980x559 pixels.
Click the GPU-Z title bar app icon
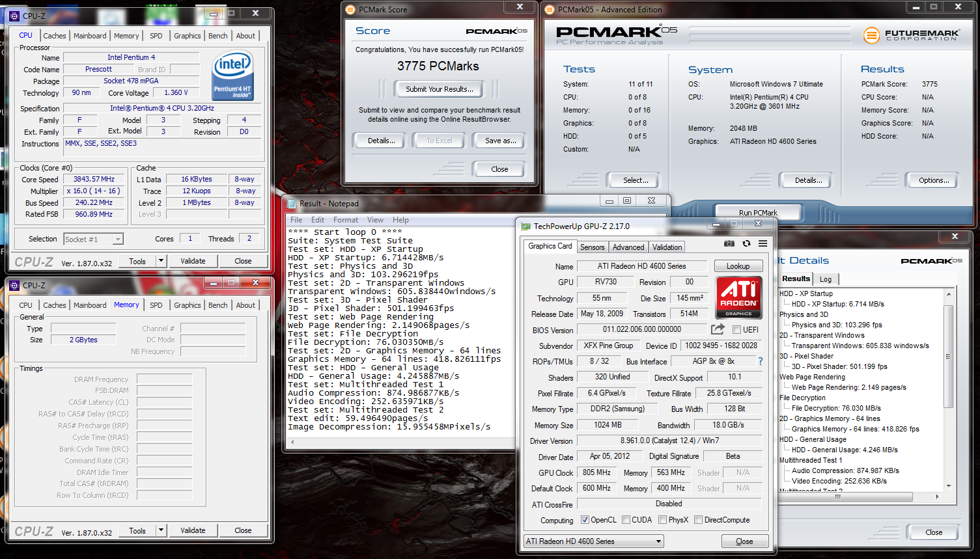[x=525, y=226]
